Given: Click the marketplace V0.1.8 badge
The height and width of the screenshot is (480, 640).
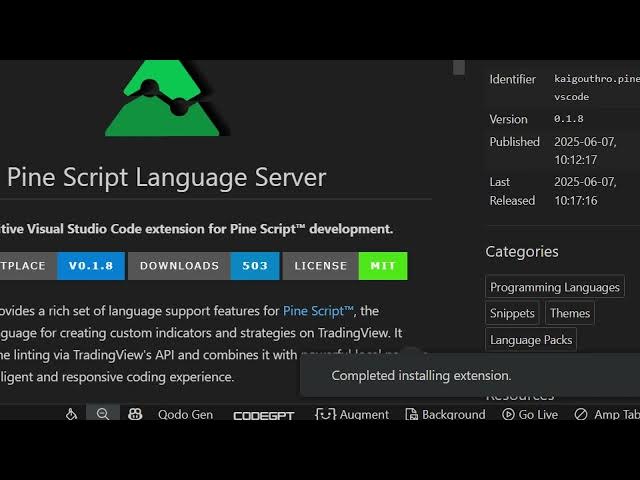Looking at the screenshot, I should click(x=62, y=266).
